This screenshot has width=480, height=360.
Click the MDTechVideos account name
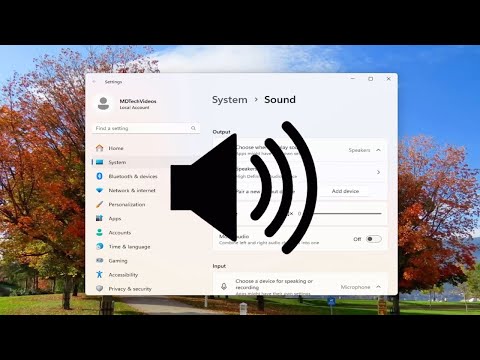138,101
